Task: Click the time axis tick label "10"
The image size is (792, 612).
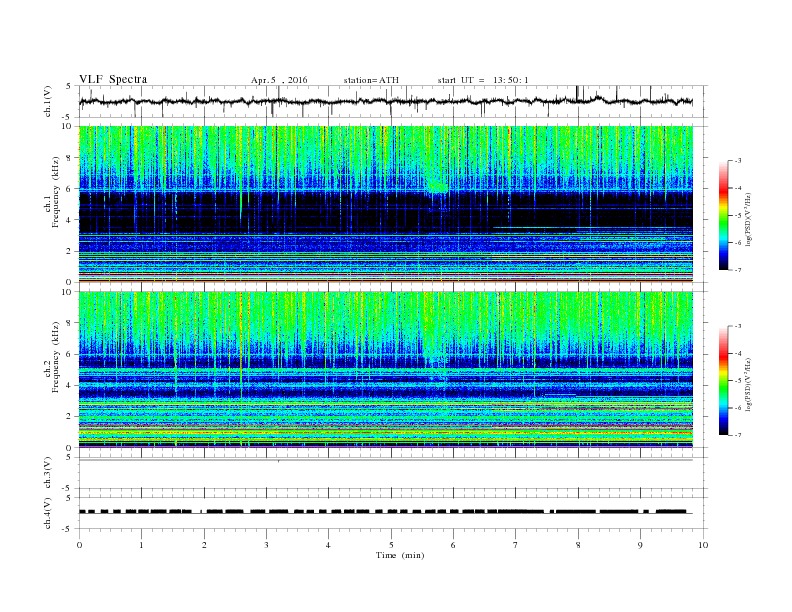Action: click(x=703, y=545)
